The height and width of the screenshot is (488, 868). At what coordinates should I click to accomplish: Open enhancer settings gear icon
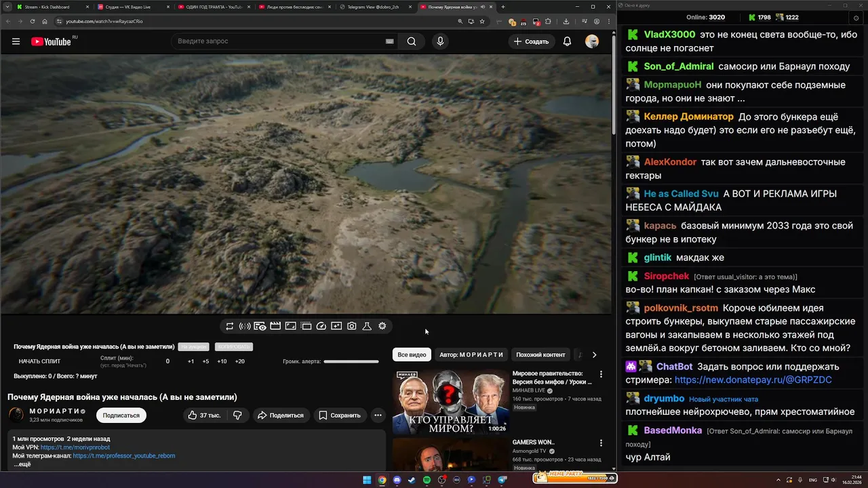(x=382, y=326)
